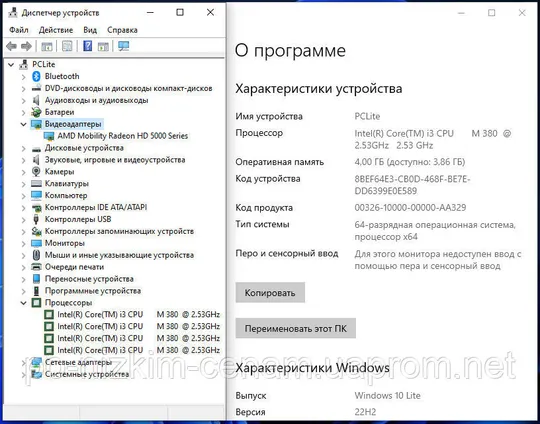Select the Батареи battery icon
This screenshot has width=540, height=424.
[x=36, y=112]
